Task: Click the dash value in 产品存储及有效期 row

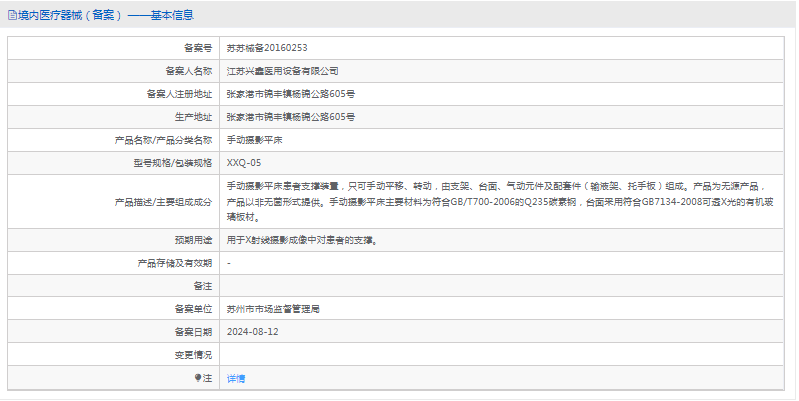Action: click(x=229, y=263)
